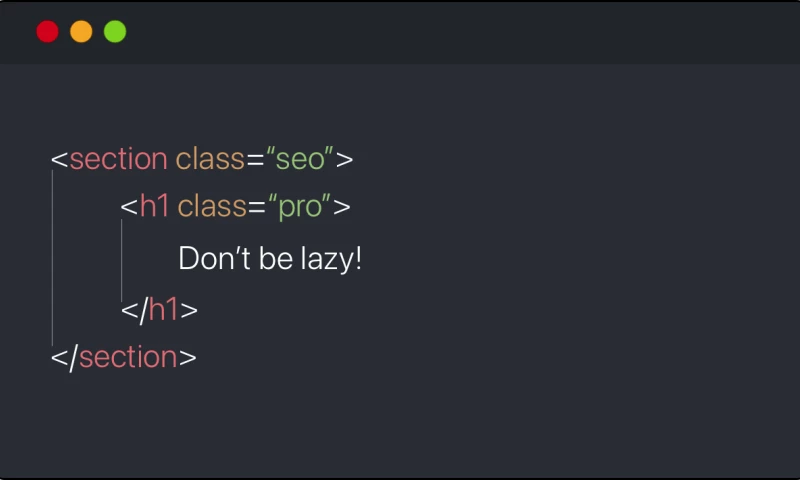
Task: Click "class" attribute on the section line
Action: (210, 159)
